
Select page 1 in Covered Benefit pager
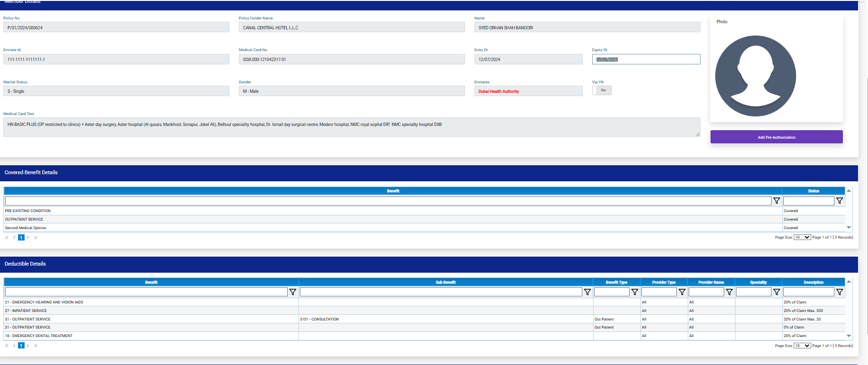click(x=21, y=238)
